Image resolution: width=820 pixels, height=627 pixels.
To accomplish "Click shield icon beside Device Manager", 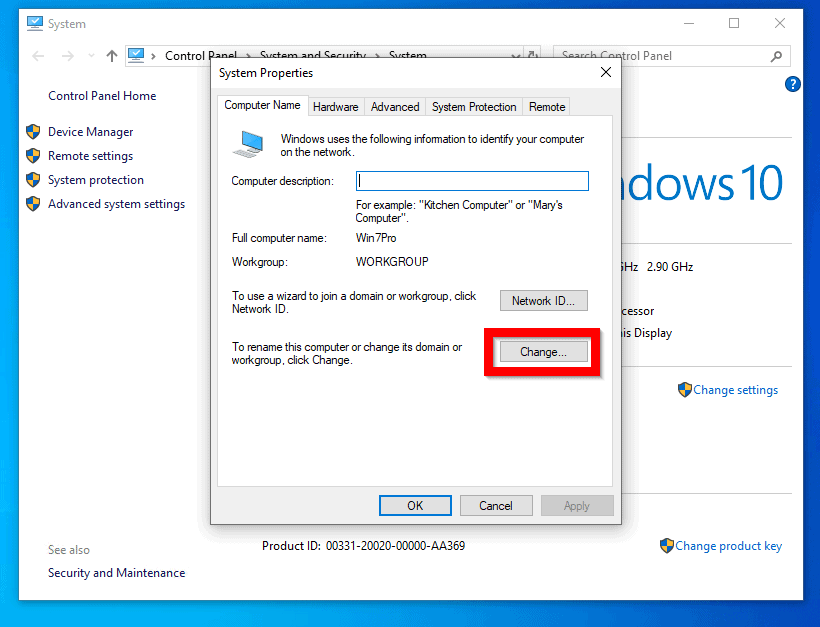I will tap(33, 132).
